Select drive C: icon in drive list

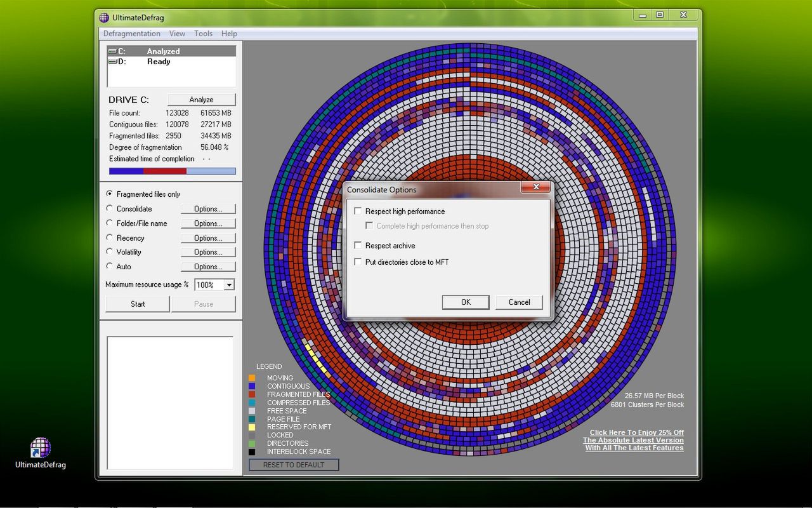pyautogui.click(x=112, y=51)
